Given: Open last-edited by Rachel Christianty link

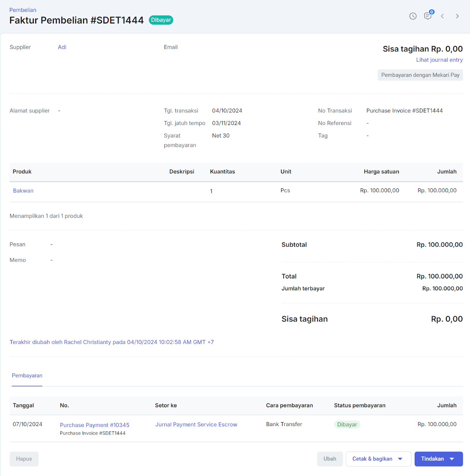Looking at the screenshot, I should click(x=112, y=342).
